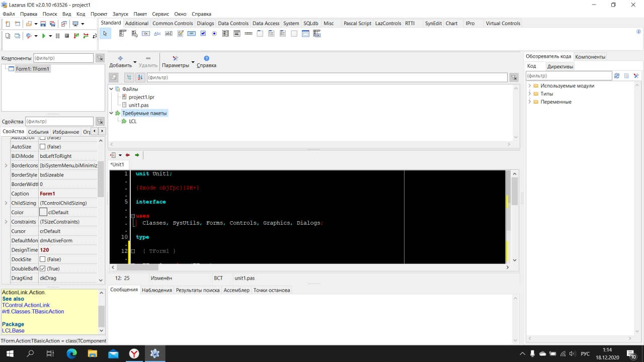The height and width of the screenshot is (362, 644).
Task: Run the project with green arrow
Action: pyautogui.click(x=44, y=36)
